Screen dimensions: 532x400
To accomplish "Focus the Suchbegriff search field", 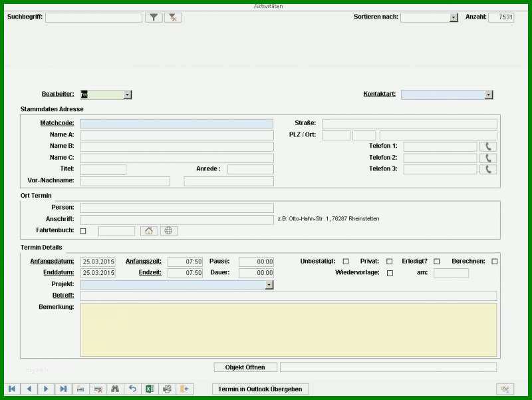I will pyautogui.click(x=94, y=18).
